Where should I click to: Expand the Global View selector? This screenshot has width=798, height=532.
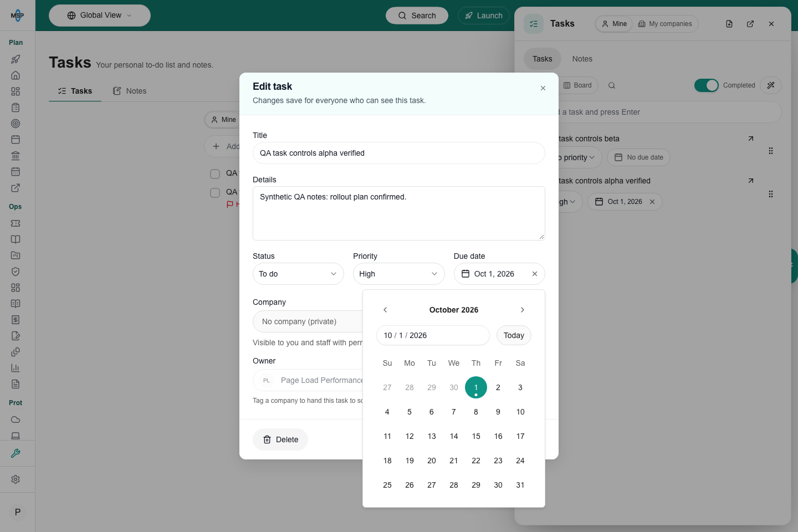pos(100,16)
